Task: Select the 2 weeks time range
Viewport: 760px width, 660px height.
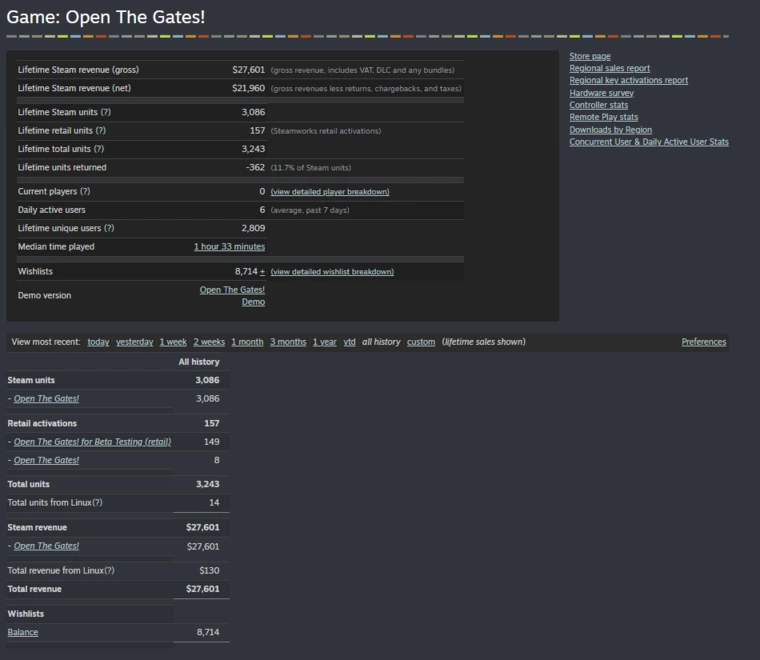Action: 209,342
